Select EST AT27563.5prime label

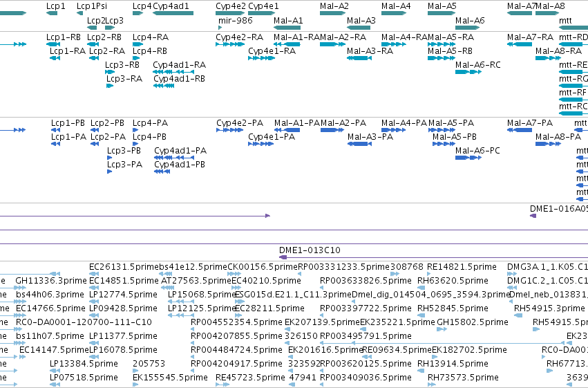[196, 281]
